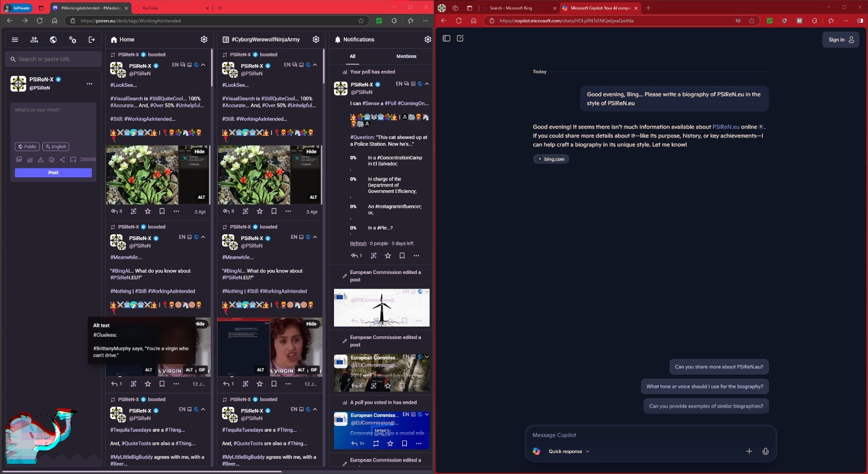Add content warning in the compose box
This screenshot has width=868, height=474.
click(41, 159)
